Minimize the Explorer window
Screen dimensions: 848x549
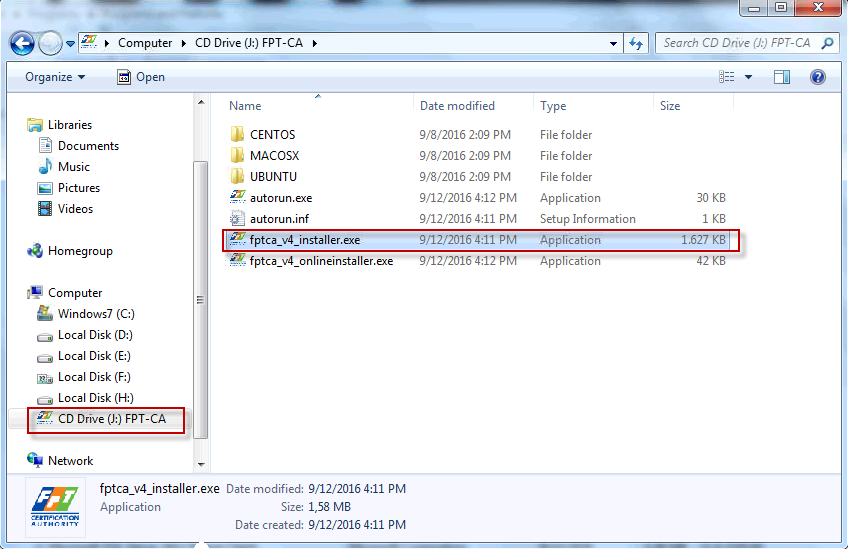754,8
